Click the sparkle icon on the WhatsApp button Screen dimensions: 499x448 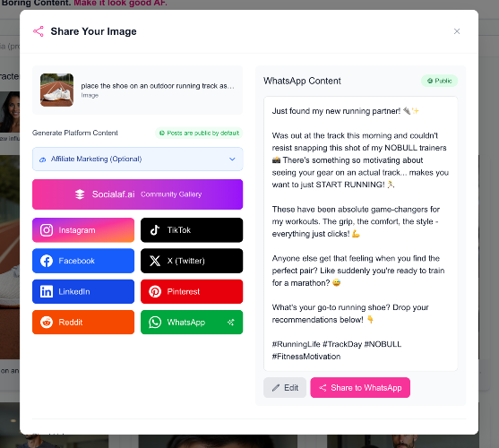(231, 323)
